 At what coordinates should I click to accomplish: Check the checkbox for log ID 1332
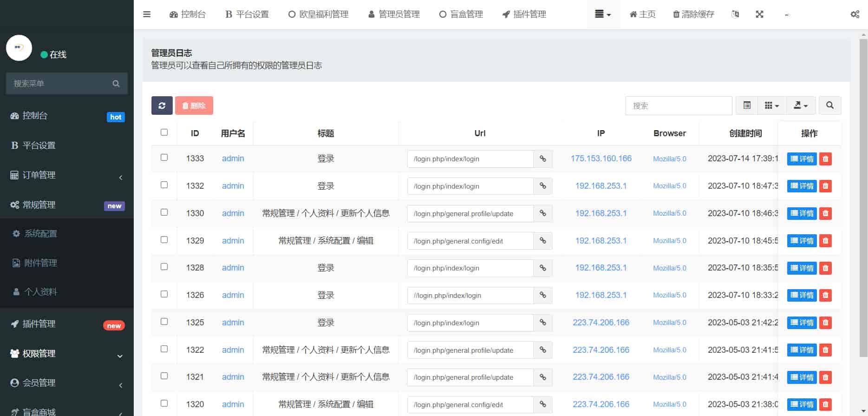tap(164, 185)
